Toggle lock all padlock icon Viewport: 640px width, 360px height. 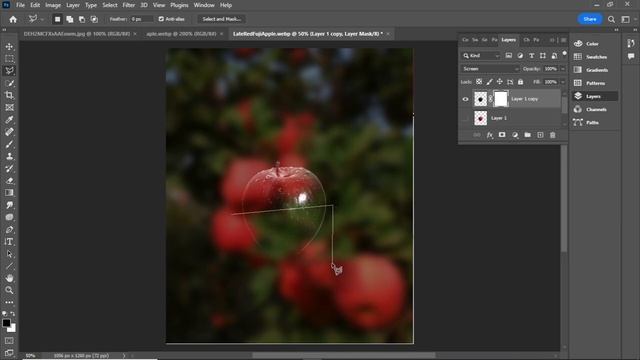pyautogui.click(x=520, y=82)
